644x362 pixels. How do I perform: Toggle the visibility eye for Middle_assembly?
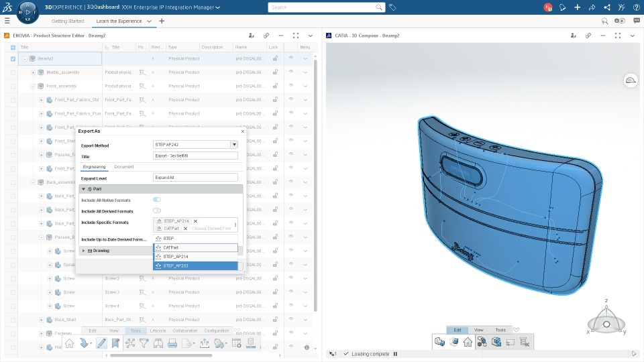291,72
